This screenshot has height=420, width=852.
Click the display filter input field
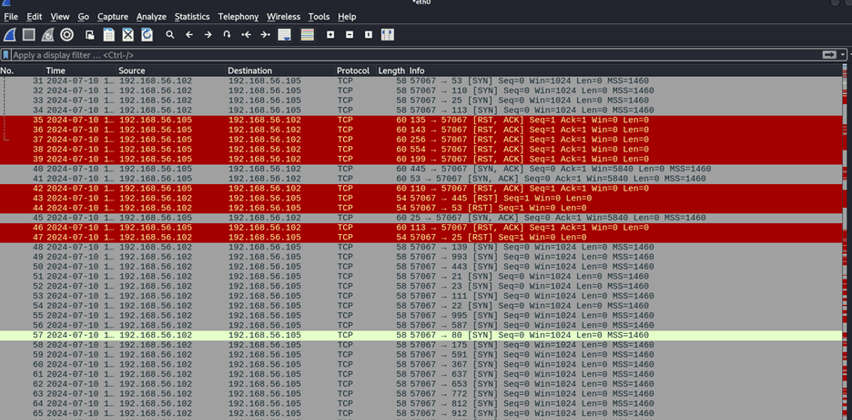click(x=416, y=55)
